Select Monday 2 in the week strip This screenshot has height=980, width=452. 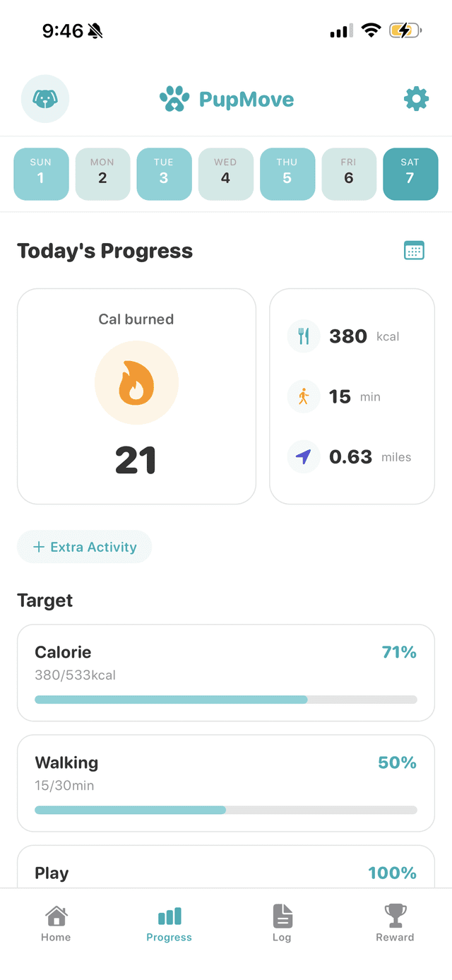coord(102,174)
